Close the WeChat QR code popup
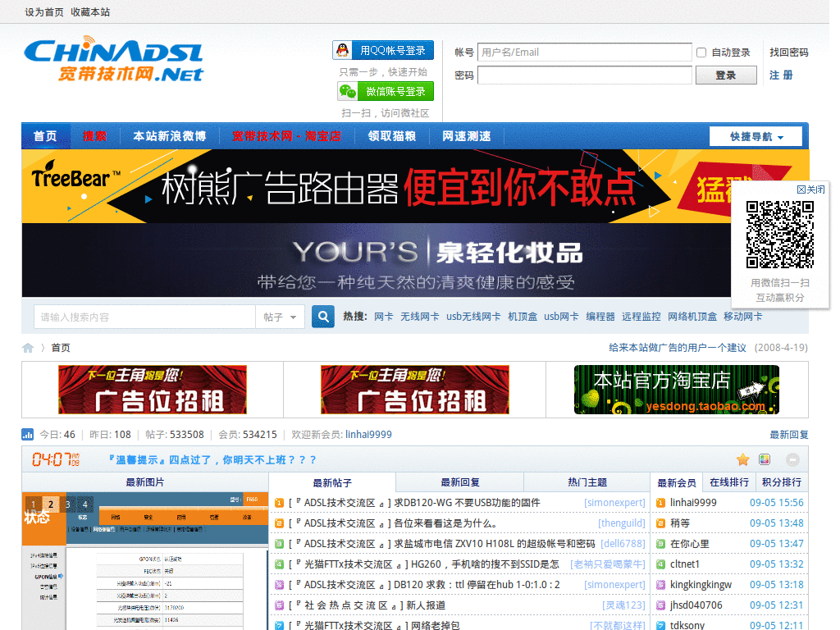The width and height of the screenshot is (840, 630). pyautogui.click(x=810, y=189)
